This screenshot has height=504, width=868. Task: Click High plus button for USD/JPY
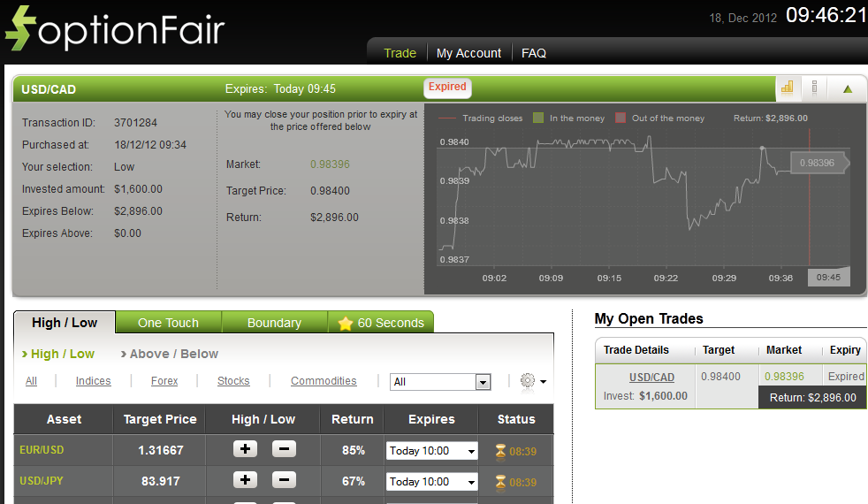coord(245,479)
